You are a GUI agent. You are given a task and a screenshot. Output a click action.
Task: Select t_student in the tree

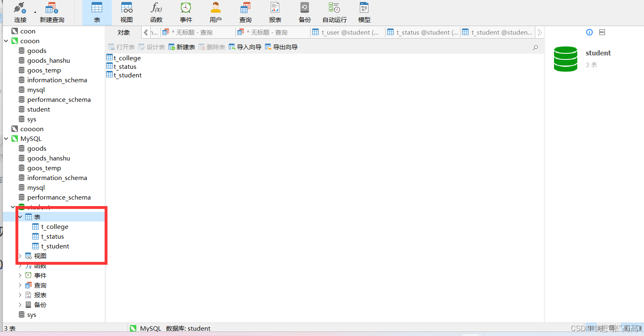coord(55,246)
